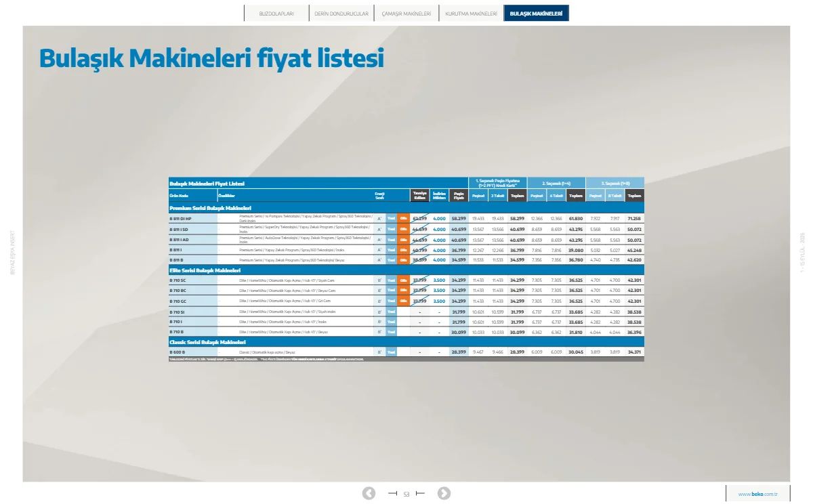Click the struck-through price 40.799
Image resolution: width=813 pixels, height=504 pixels.
(419, 249)
